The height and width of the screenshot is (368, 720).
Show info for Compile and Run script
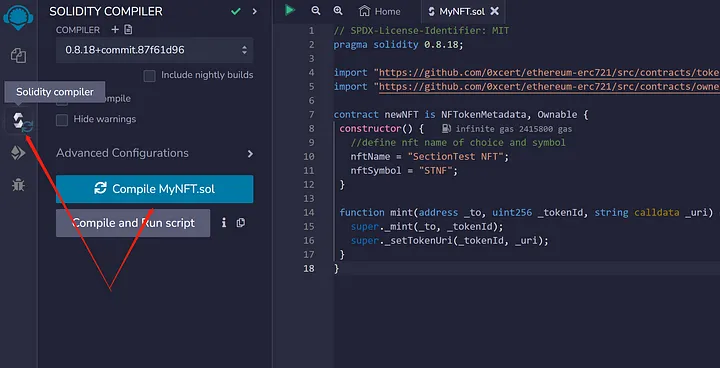click(x=224, y=223)
